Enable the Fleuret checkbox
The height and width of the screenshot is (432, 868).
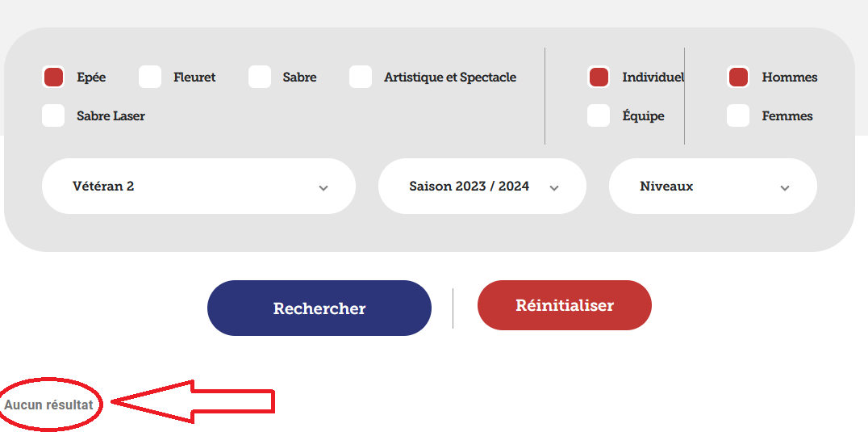(150, 78)
